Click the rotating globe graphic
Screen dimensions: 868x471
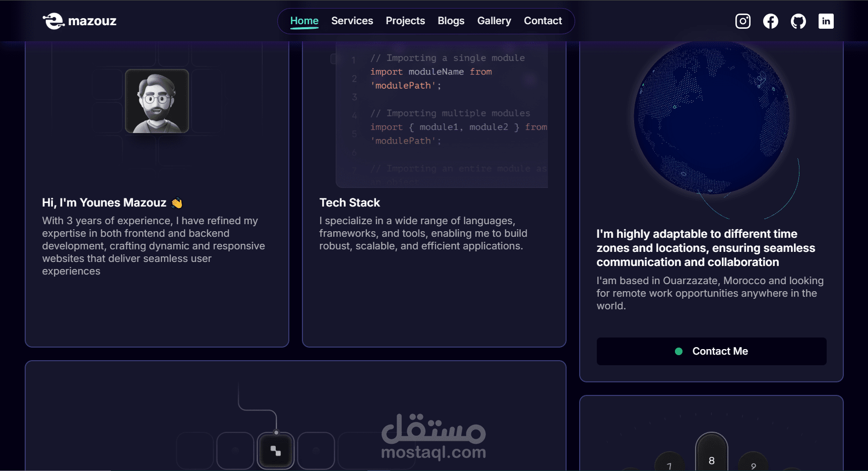[712, 117]
